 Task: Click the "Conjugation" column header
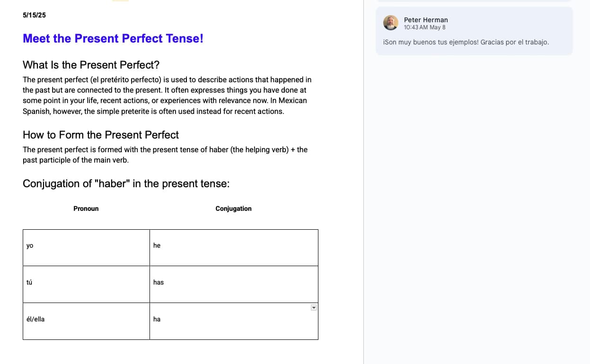[233, 208]
